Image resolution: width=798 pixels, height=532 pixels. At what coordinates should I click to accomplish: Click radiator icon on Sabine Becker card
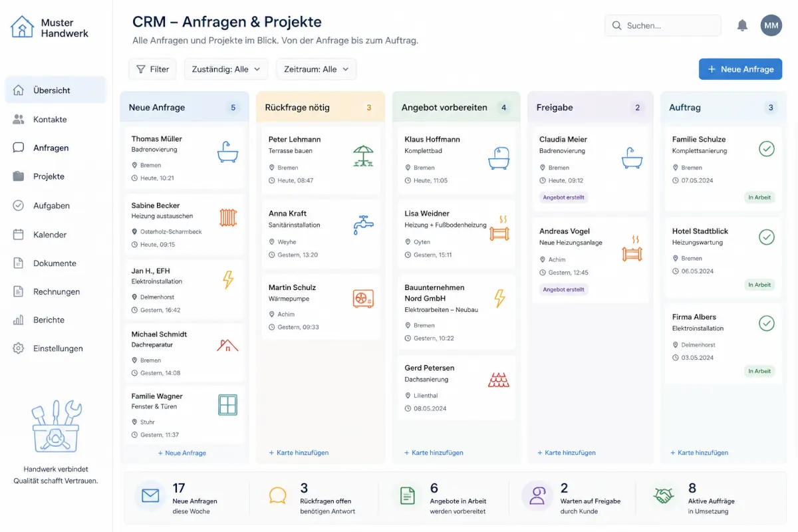tap(228, 217)
